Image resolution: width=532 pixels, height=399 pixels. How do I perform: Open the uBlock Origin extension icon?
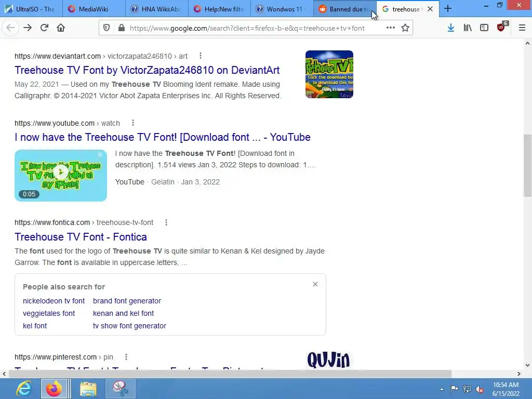coord(501,27)
